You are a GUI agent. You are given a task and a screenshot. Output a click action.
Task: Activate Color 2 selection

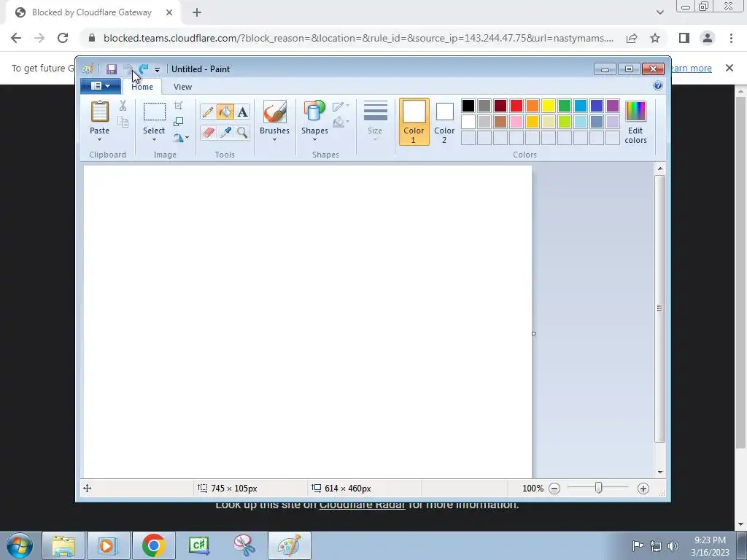point(444,122)
